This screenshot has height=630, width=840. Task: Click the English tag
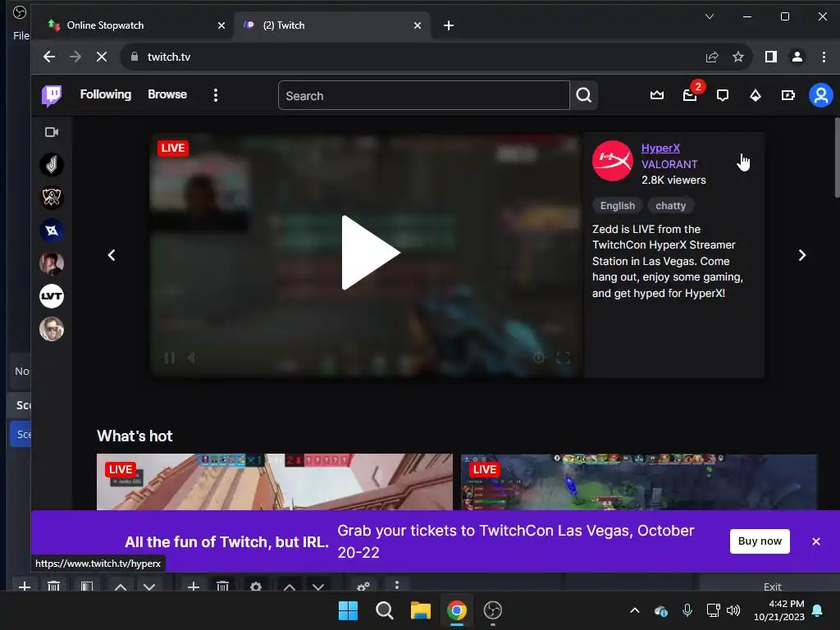click(617, 206)
